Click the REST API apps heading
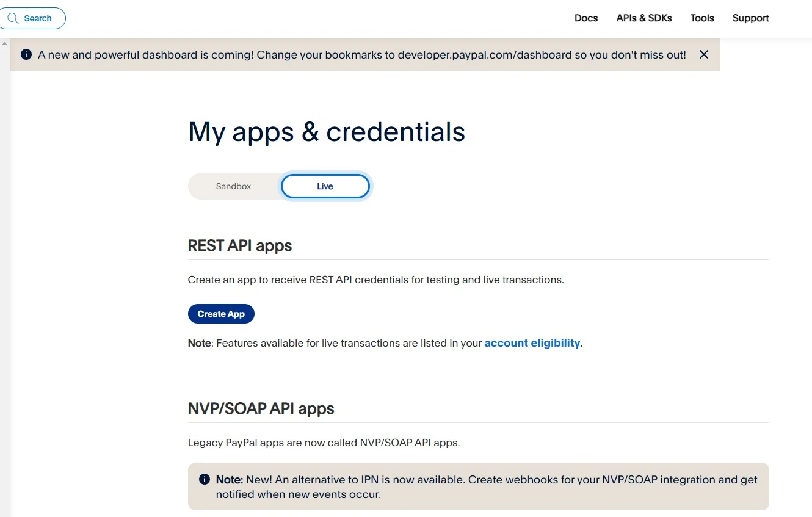This screenshot has height=517, width=812. click(x=240, y=245)
